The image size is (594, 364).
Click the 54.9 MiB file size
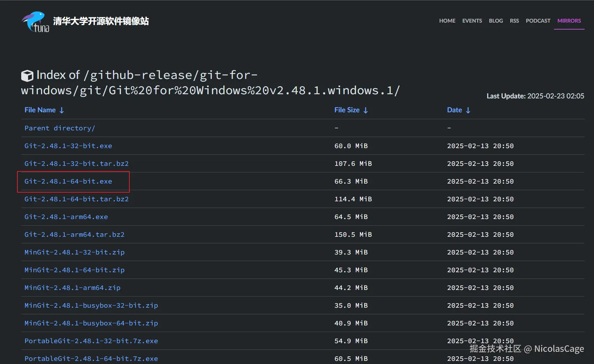(351, 341)
